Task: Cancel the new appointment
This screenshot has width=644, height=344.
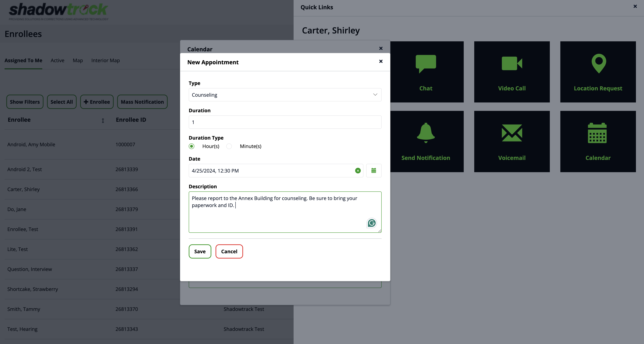Action: pos(229,251)
